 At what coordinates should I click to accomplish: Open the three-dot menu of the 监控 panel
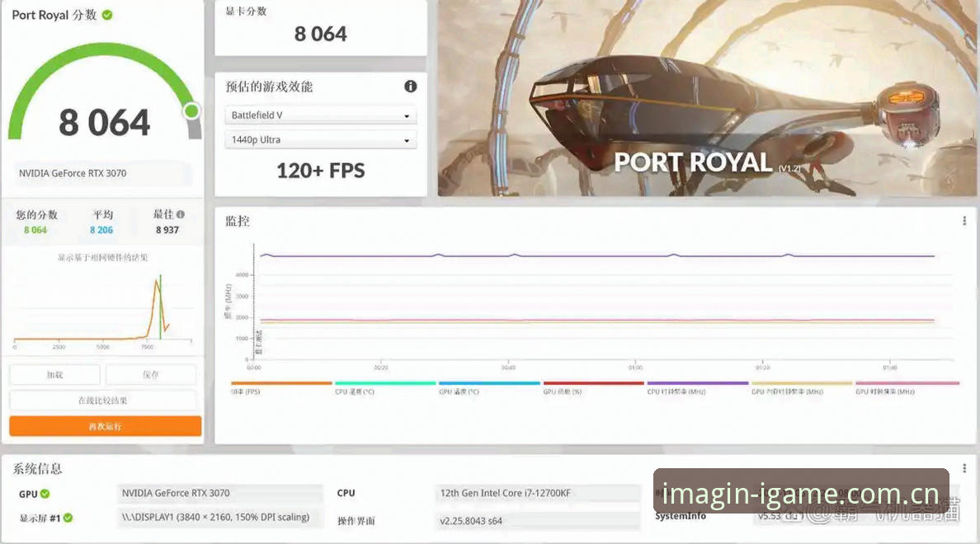(964, 220)
